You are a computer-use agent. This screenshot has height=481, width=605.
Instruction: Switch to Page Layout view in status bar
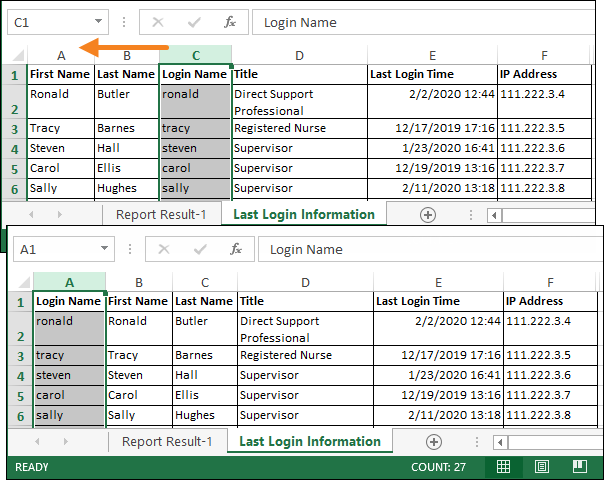542,467
